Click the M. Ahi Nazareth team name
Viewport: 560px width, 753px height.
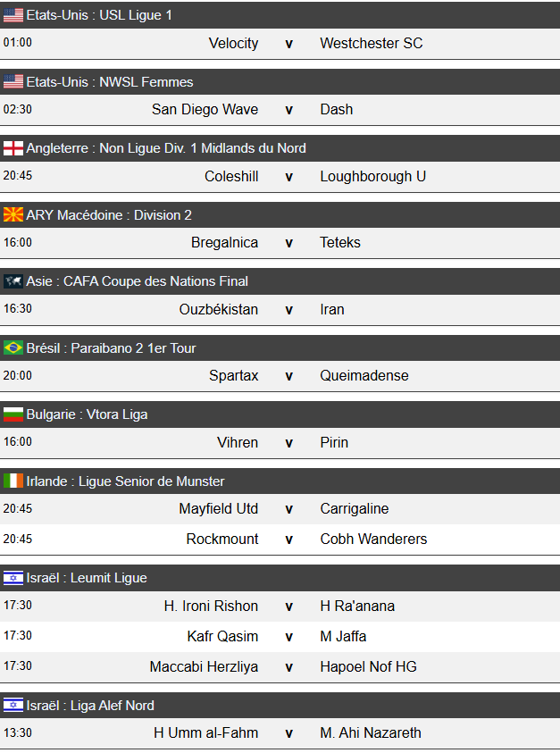pyautogui.click(x=370, y=733)
